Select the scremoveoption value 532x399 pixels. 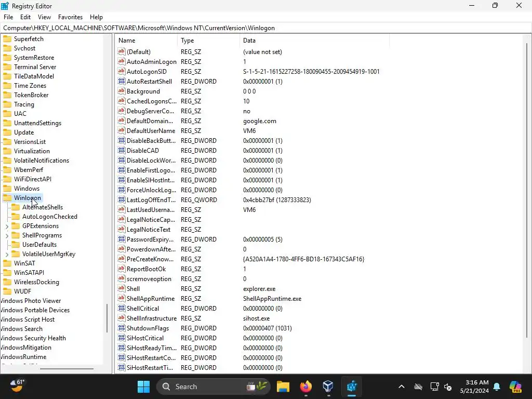[149, 278]
